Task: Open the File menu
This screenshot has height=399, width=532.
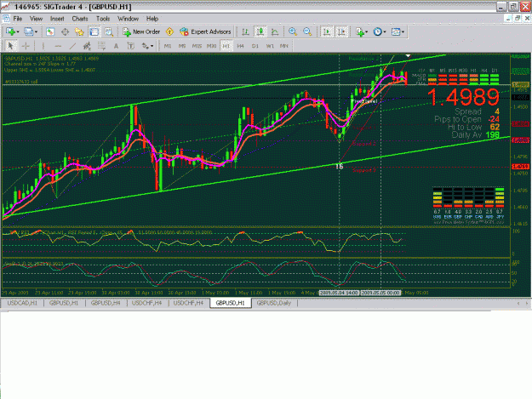Action: tap(18, 19)
